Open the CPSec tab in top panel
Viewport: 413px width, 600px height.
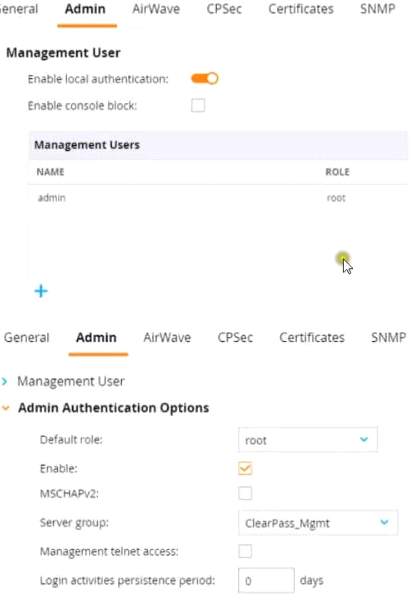(224, 9)
